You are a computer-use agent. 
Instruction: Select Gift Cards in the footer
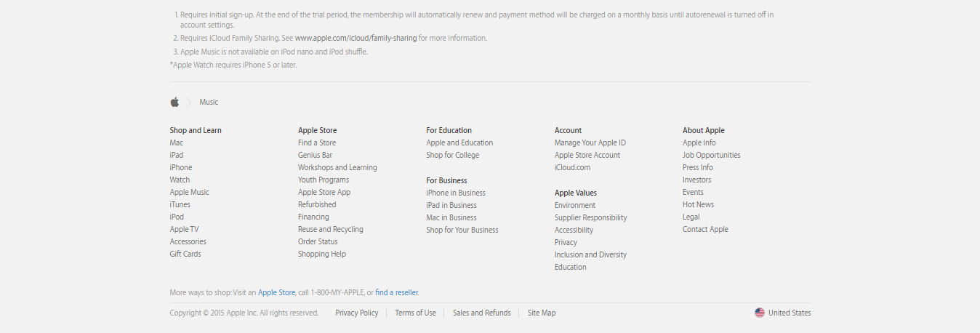point(185,254)
